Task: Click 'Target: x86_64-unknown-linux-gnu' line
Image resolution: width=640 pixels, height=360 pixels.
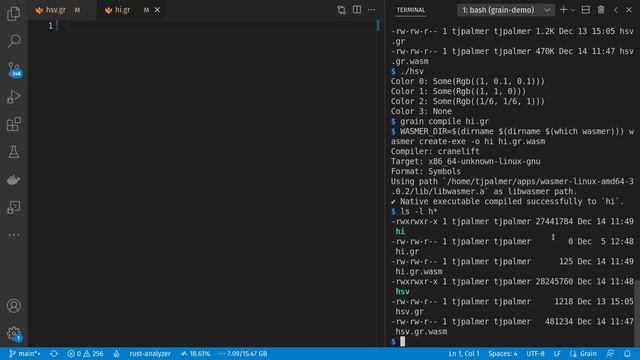Action: coord(465,161)
